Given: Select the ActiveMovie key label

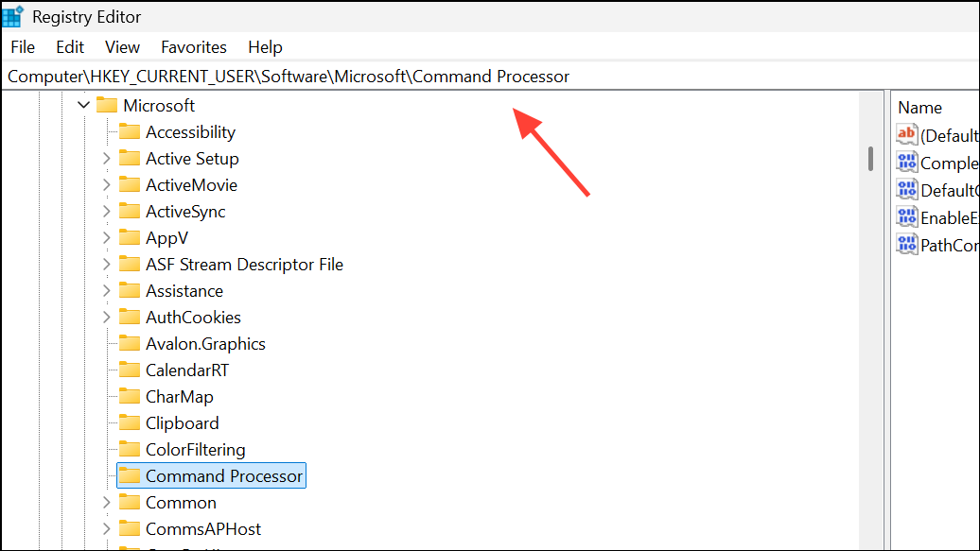Looking at the screenshot, I should tap(192, 185).
